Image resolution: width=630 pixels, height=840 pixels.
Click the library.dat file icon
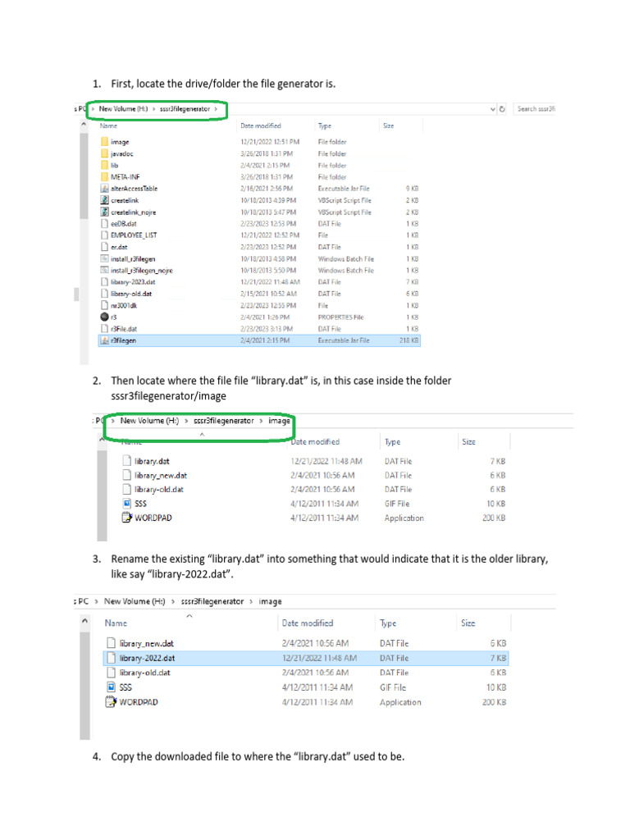tap(126, 461)
